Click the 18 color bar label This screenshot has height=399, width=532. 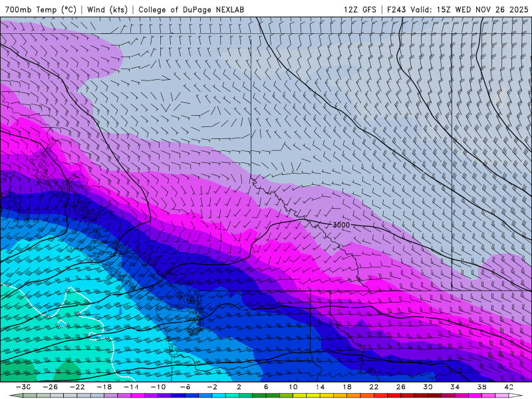(346, 387)
